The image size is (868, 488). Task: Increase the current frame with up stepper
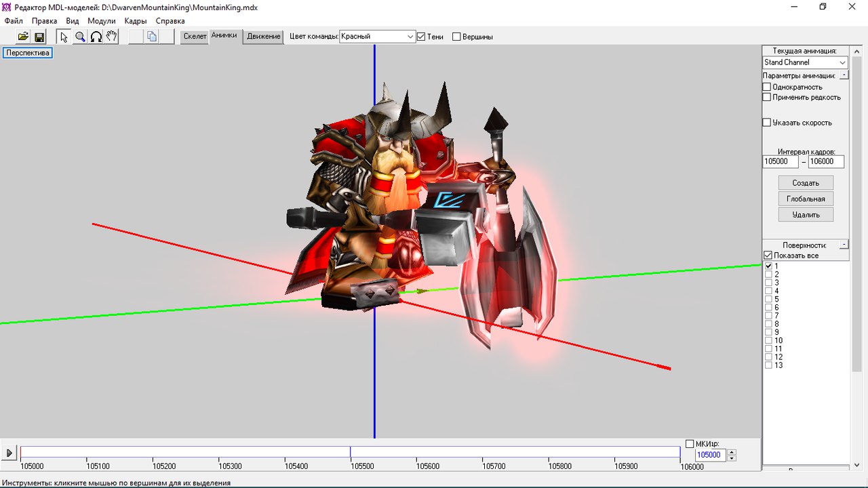tap(731, 452)
